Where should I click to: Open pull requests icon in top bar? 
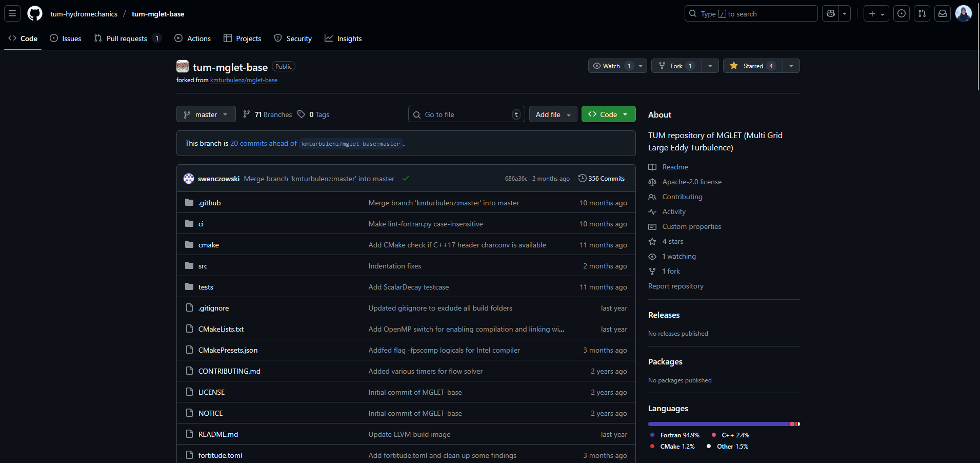(922, 14)
